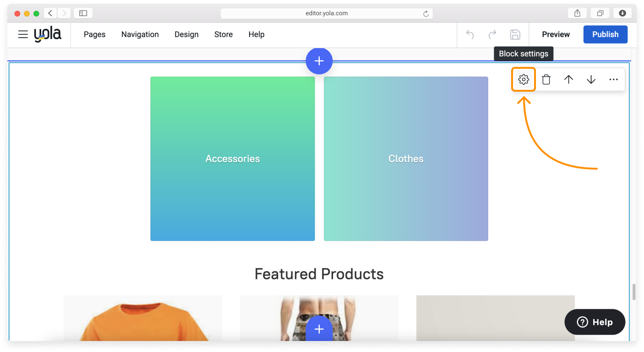The width and height of the screenshot is (644, 352).
Task: Publish the website
Action: click(605, 34)
